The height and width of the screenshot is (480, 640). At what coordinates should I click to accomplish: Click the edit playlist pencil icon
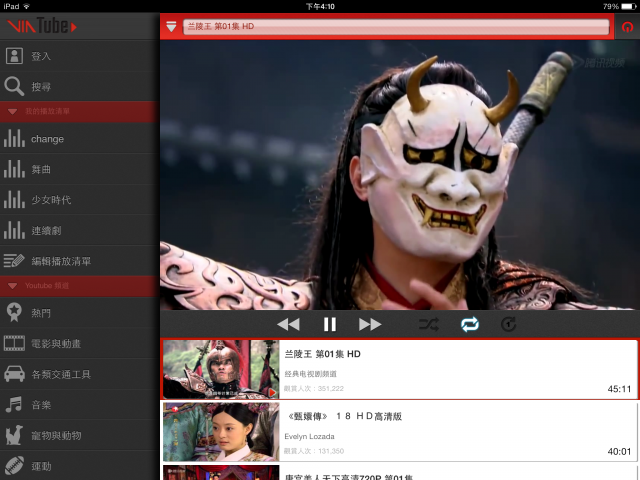tap(14, 260)
